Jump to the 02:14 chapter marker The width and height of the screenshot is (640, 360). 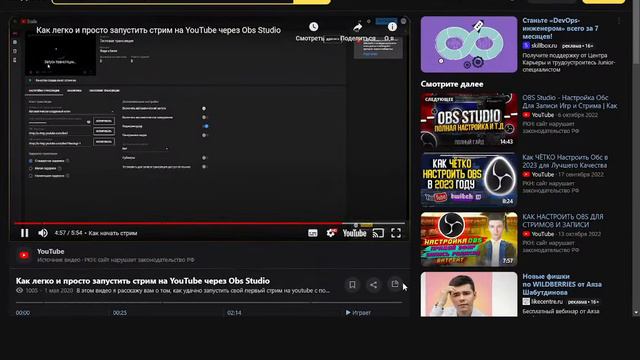tap(234, 313)
